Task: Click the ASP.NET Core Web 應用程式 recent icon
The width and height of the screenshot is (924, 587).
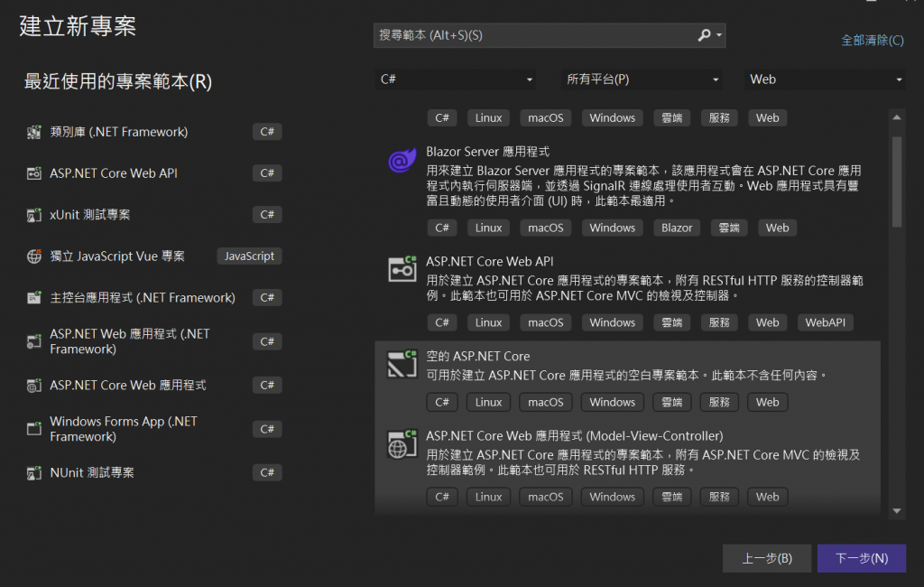Action: [34, 386]
